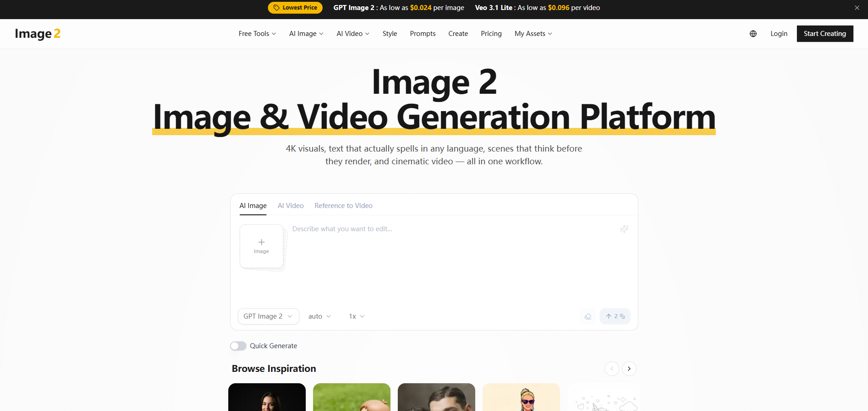Dismiss the promo banner with the X

[857, 7]
